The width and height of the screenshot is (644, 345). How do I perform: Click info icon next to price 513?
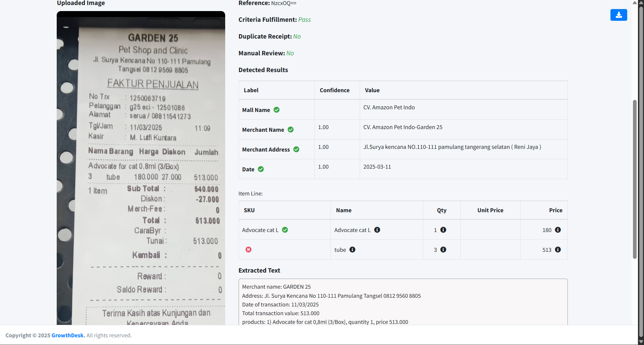(558, 250)
